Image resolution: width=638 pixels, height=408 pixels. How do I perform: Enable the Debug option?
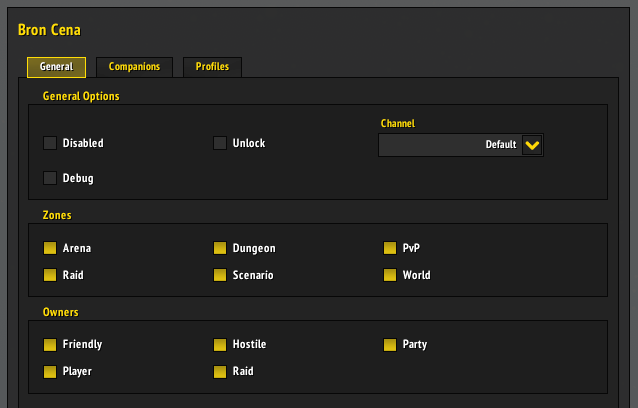pyautogui.click(x=50, y=178)
